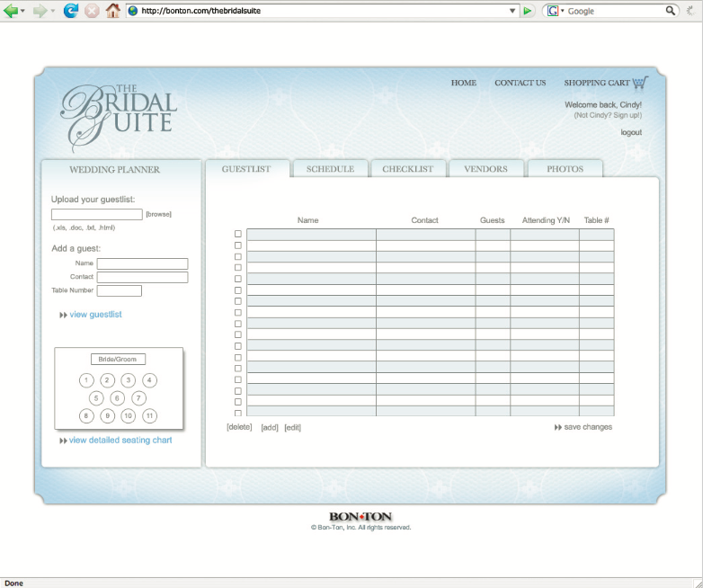Check the eighth guestlist row checkbox

click(238, 312)
